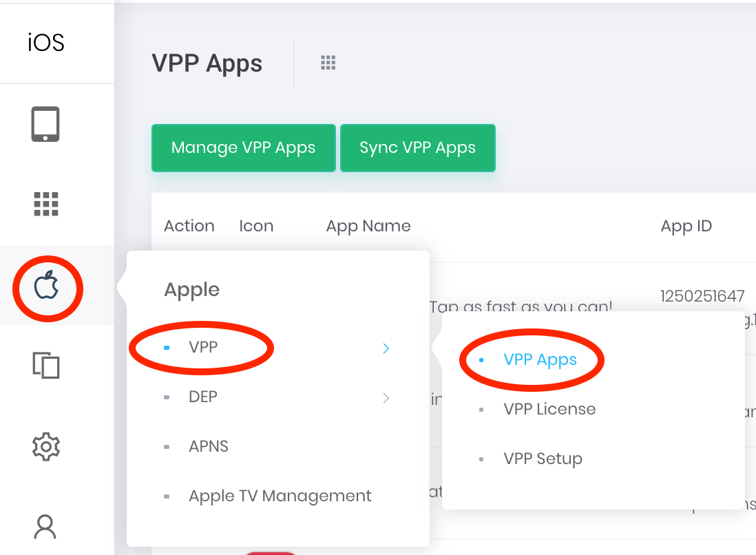Open the copy documents sidebar icon
This screenshot has width=756, height=555.
[x=46, y=365]
